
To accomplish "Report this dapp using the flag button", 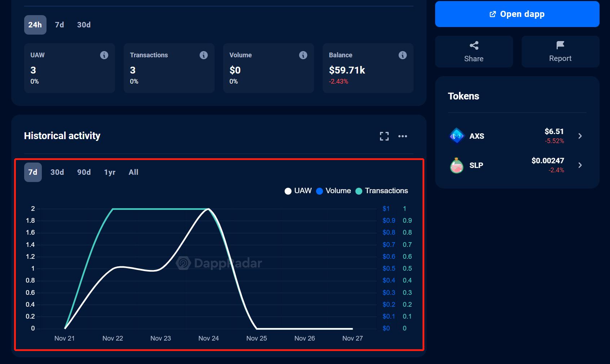I will [x=560, y=52].
